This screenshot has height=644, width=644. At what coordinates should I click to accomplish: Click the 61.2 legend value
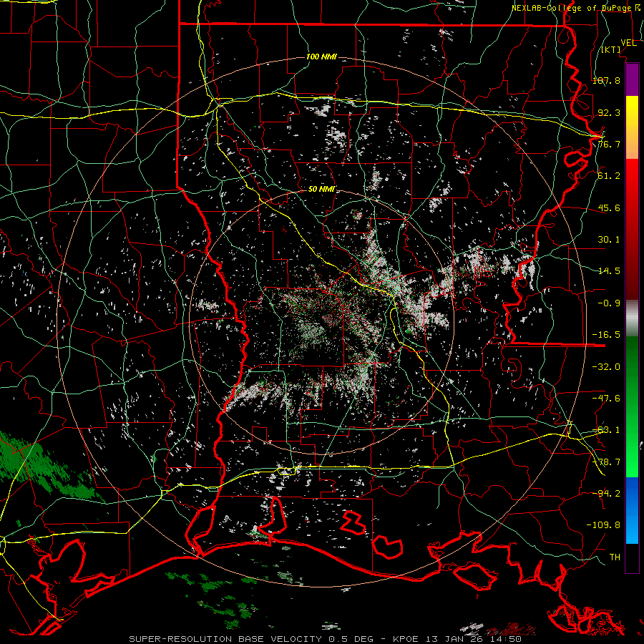(609, 176)
